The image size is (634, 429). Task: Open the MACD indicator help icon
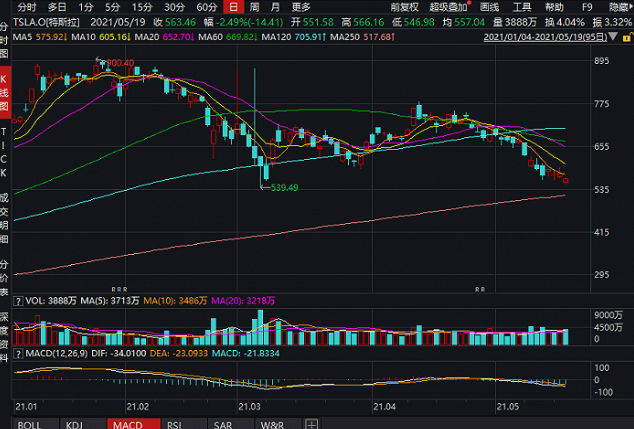(x=18, y=354)
